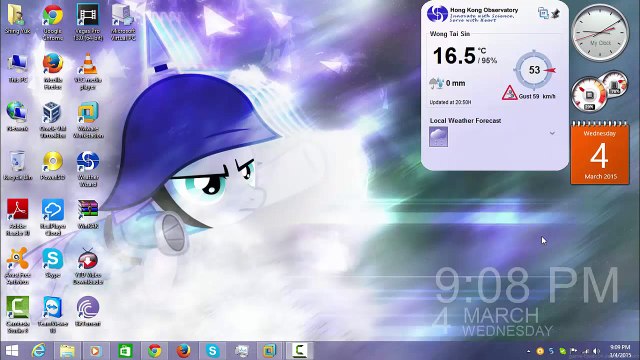Select the Recycle Bin icon

(18, 166)
